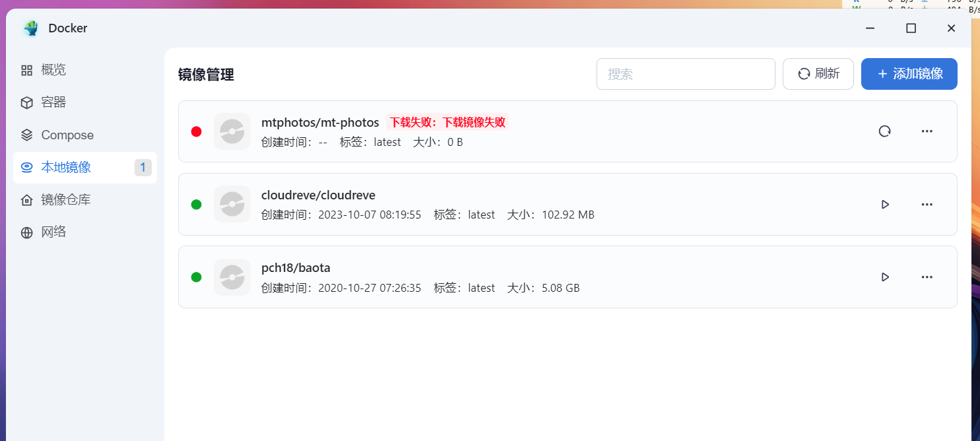The height and width of the screenshot is (441, 980).
Task: Click the refresh arrows icon inside 刷新
Action: point(804,74)
